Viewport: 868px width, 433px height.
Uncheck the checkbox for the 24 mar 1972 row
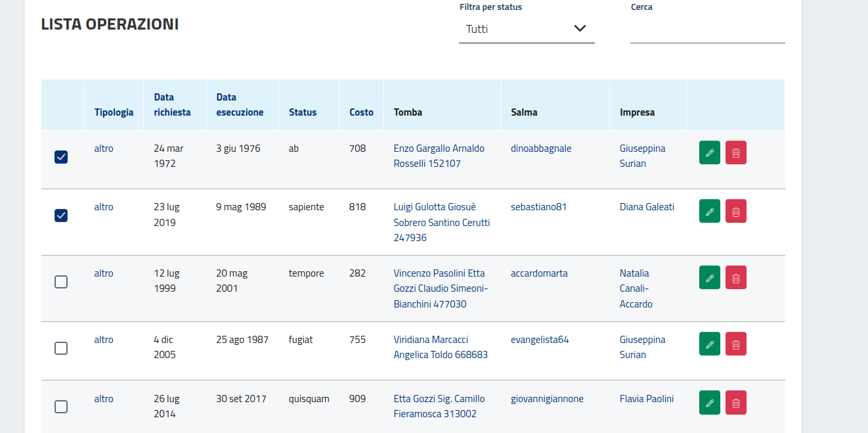[61, 156]
